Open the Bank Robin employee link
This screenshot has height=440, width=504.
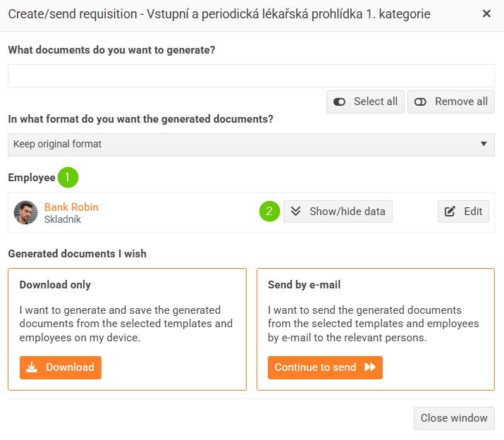coord(71,207)
